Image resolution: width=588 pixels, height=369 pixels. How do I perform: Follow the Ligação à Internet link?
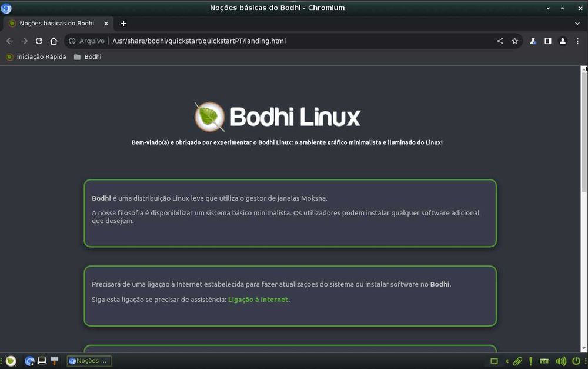point(258,300)
